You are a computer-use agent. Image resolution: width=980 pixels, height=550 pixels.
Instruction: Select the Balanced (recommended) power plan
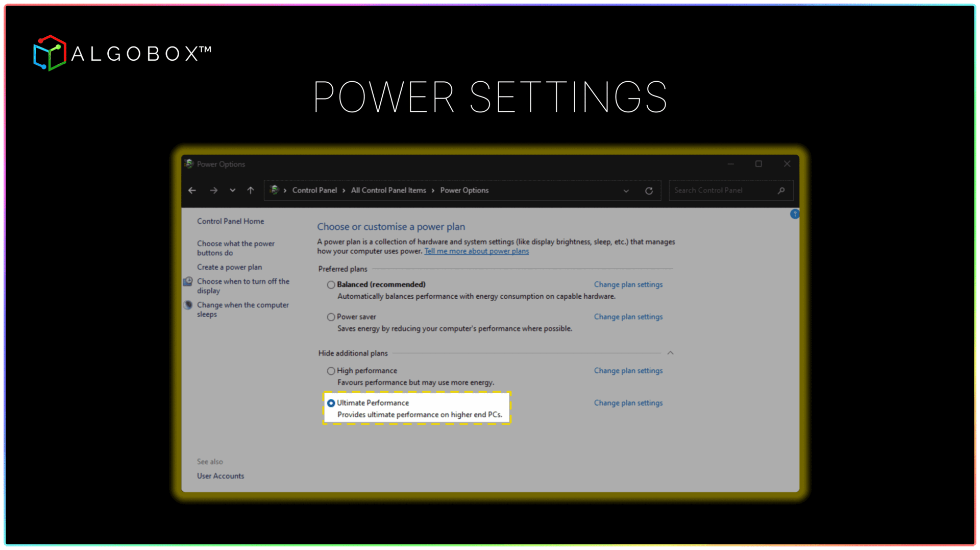point(331,285)
